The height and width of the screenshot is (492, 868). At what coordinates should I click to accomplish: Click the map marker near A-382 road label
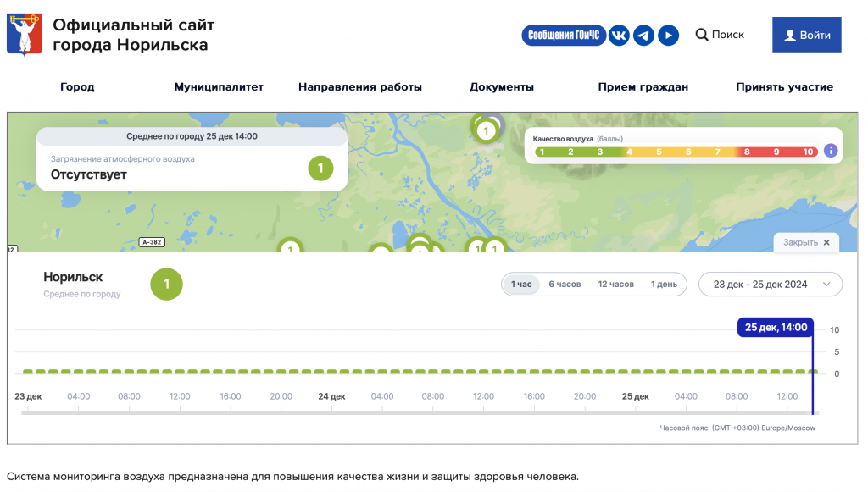tap(290, 246)
